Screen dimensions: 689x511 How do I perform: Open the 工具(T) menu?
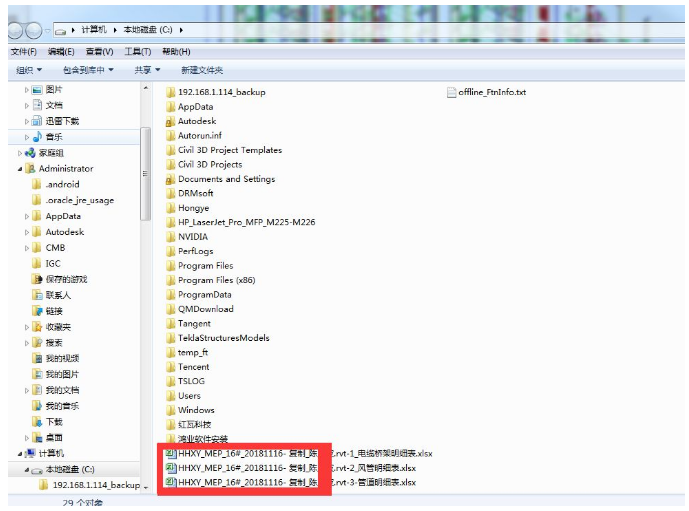pyautogui.click(x=138, y=52)
